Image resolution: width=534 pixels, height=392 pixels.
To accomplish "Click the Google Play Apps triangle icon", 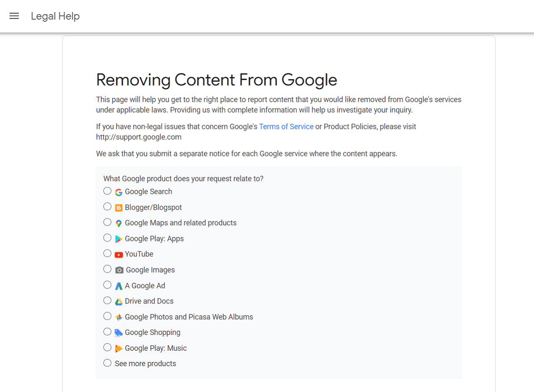I will pyautogui.click(x=119, y=239).
